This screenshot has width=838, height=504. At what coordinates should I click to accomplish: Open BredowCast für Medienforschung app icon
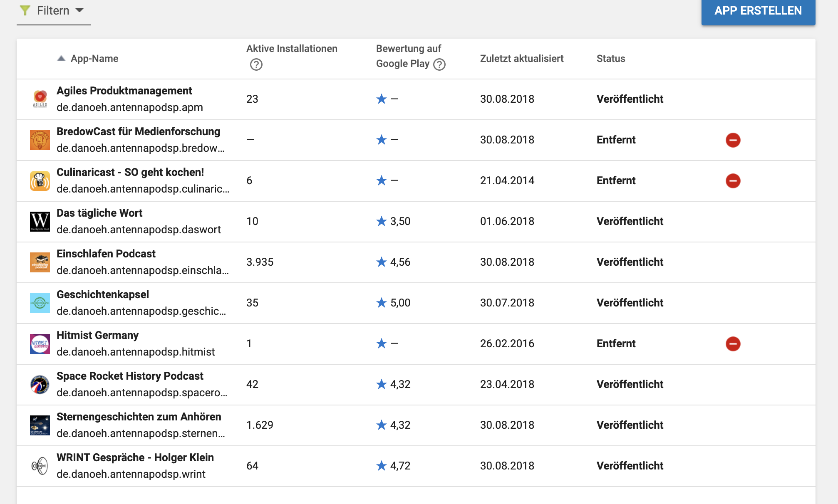coord(40,140)
